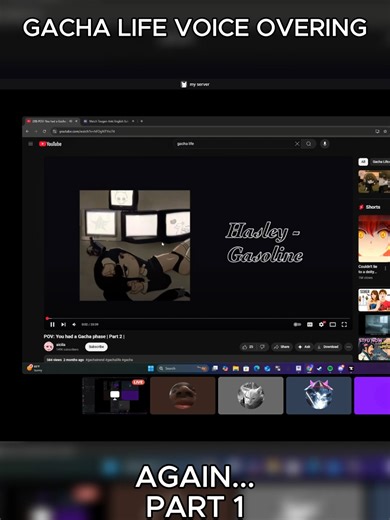Open the player settings gear
Image resolution: width=390 pixels, height=520 pixels.
coord(321,324)
